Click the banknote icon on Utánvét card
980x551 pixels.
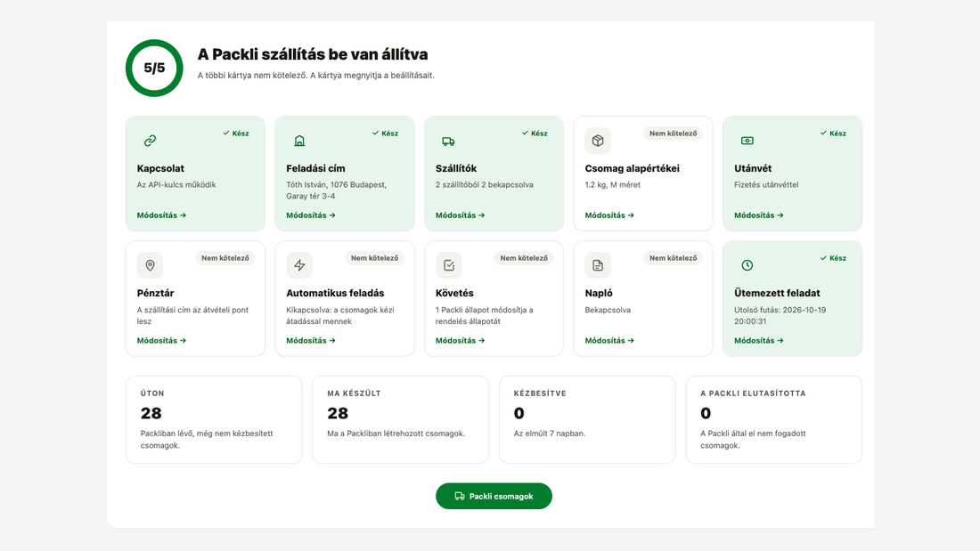[747, 141]
